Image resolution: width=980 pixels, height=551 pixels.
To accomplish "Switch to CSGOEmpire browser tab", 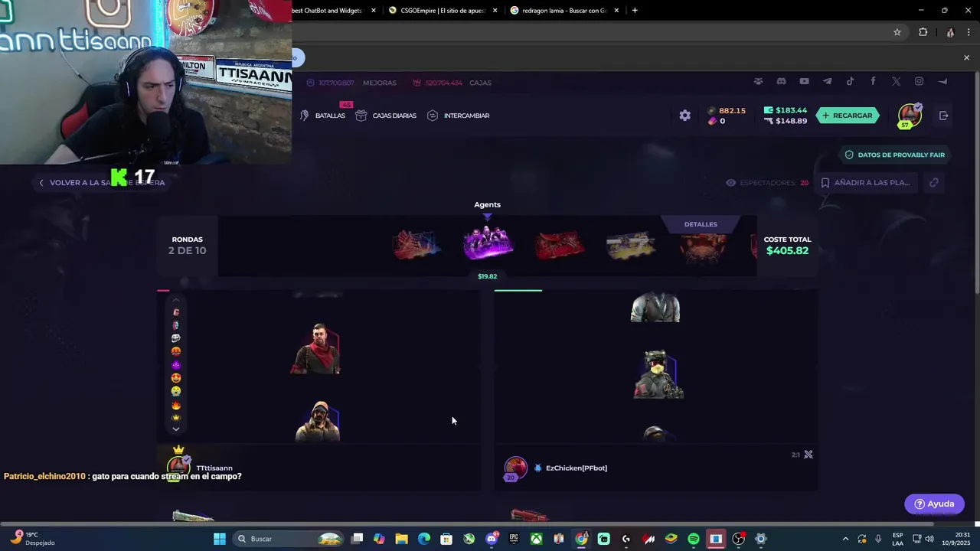I will [x=443, y=11].
